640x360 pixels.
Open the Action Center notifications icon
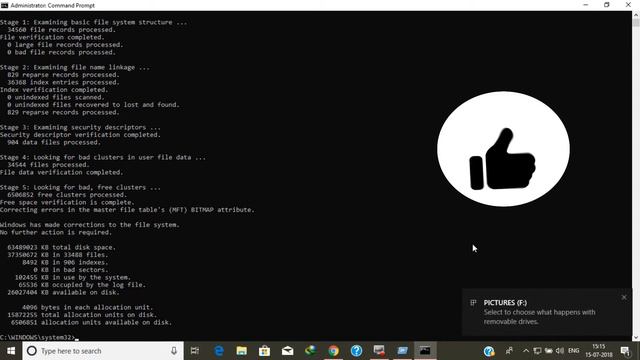pos(625,351)
